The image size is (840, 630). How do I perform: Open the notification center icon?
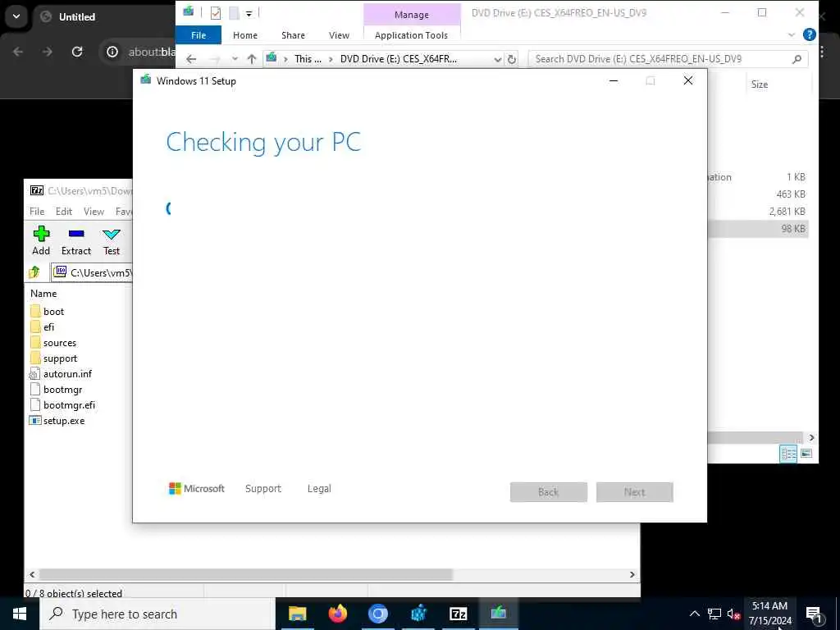point(815,614)
